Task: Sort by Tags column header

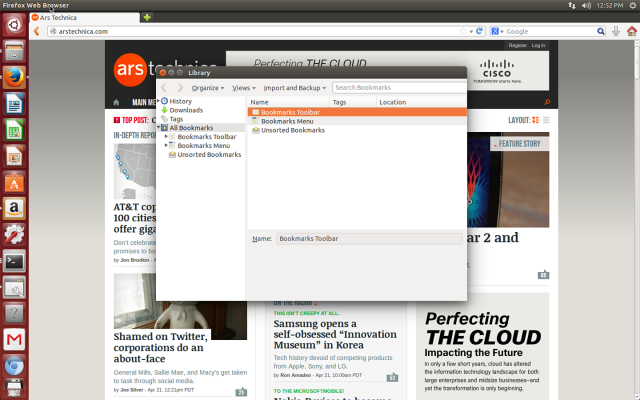Action: (x=353, y=102)
